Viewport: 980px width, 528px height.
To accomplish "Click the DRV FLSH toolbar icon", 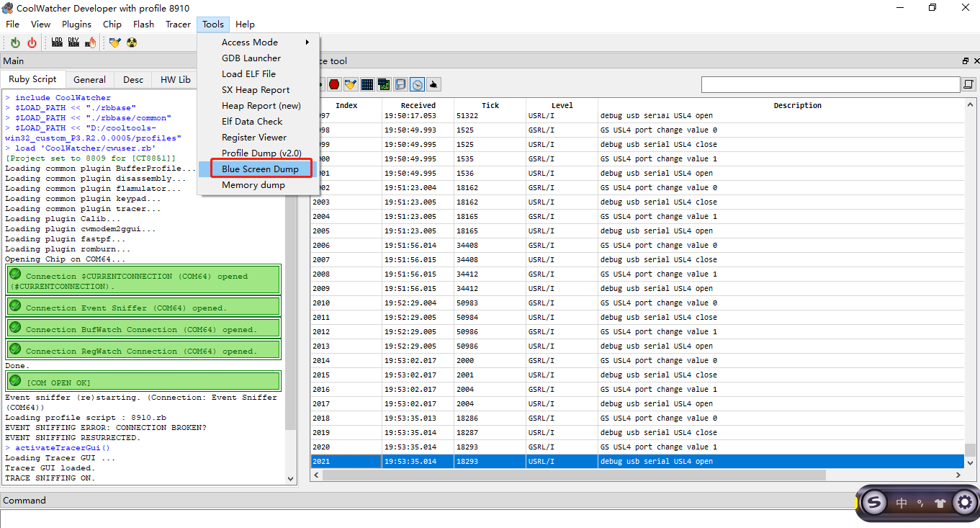I will coord(73,42).
